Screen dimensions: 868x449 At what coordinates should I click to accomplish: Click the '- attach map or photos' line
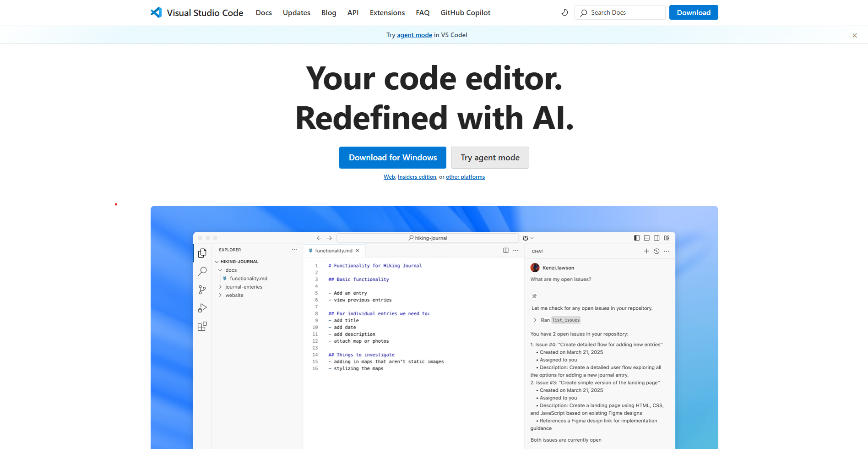(x=358, y=341)
